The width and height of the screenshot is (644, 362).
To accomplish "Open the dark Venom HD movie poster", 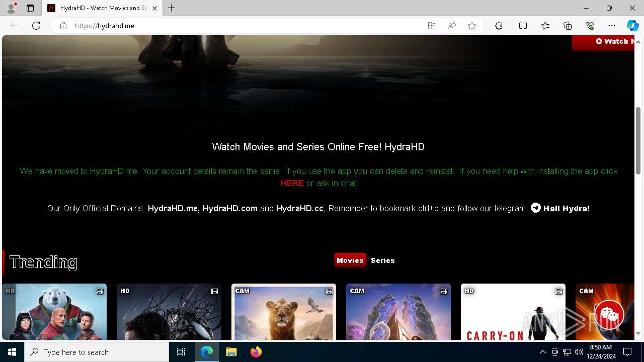I will (169, 312).
